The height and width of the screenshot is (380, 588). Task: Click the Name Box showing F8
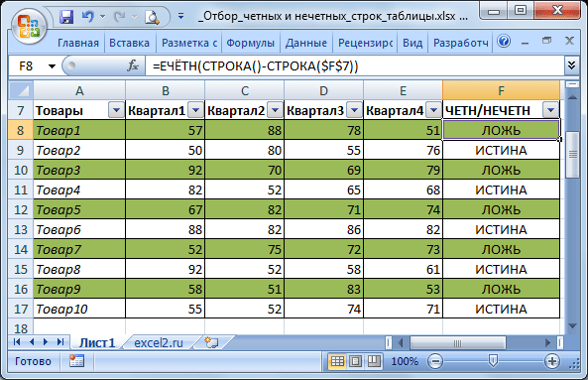[27, 66]
